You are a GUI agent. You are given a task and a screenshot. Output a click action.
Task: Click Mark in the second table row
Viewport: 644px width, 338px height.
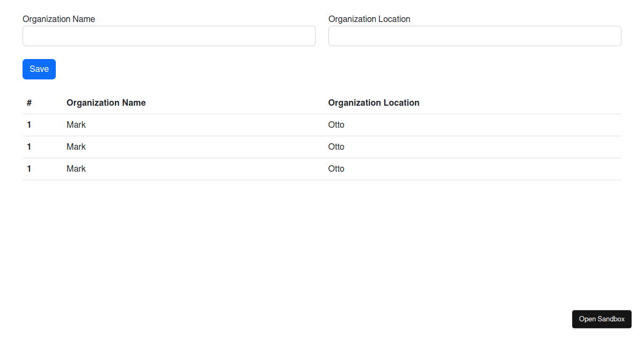click(76, 146)
